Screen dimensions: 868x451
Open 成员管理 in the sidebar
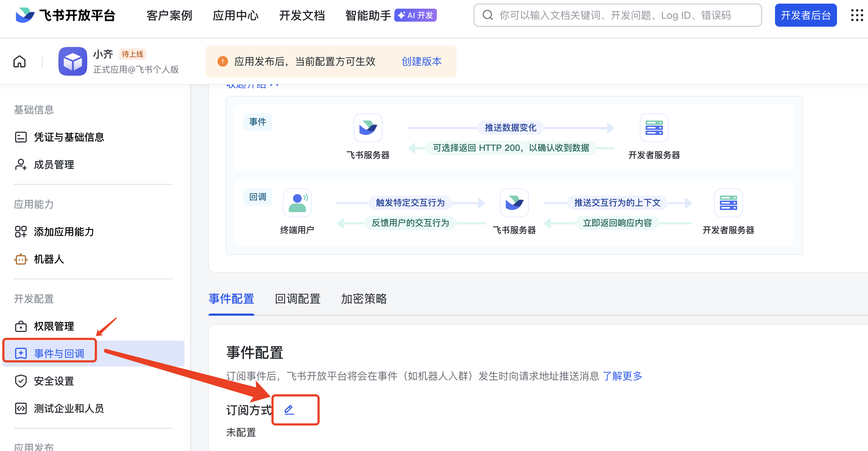pyautogui.click(x=54, y=165)
